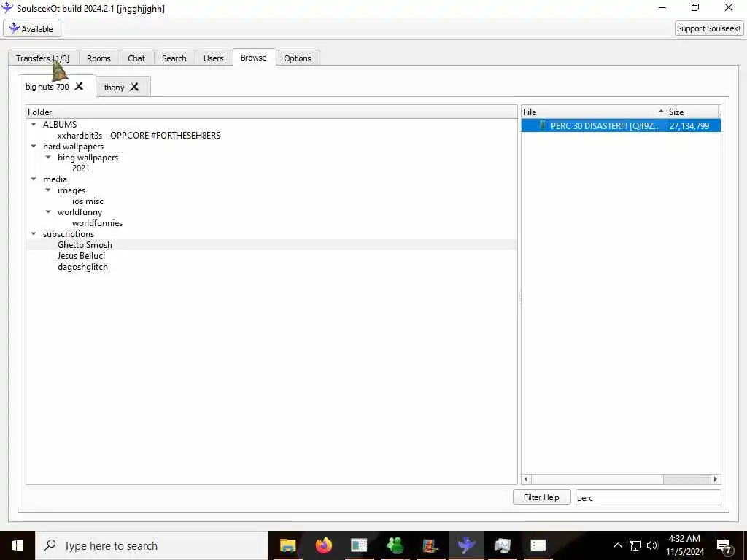Viewport: 747px width, 560px height.
Task: Open the news-style app taskbar icon
Action: 359,545
